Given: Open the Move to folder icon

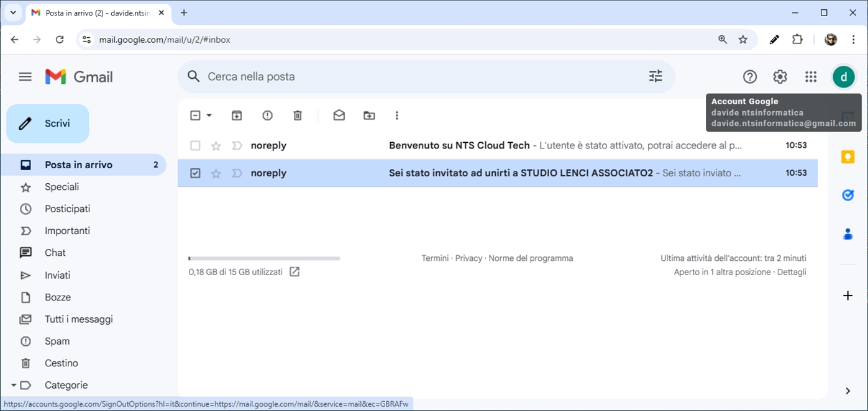Looking at the screenshot, I should [x=369, y=115].
